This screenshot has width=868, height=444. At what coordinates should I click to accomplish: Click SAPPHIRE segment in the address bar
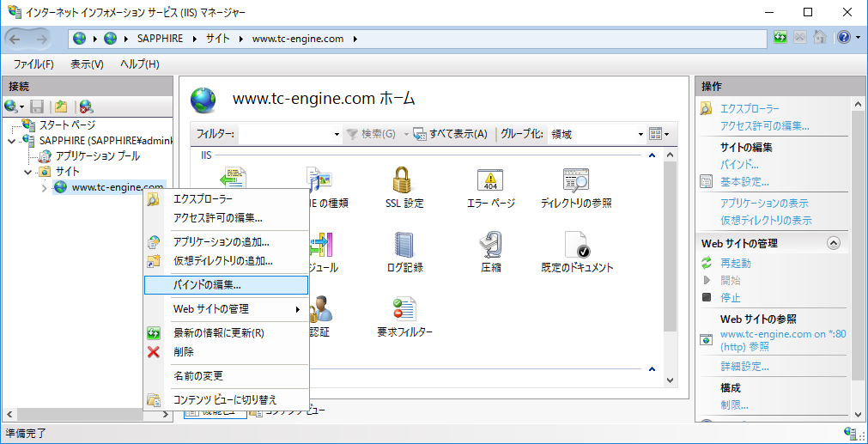click(x=160, y=39)
